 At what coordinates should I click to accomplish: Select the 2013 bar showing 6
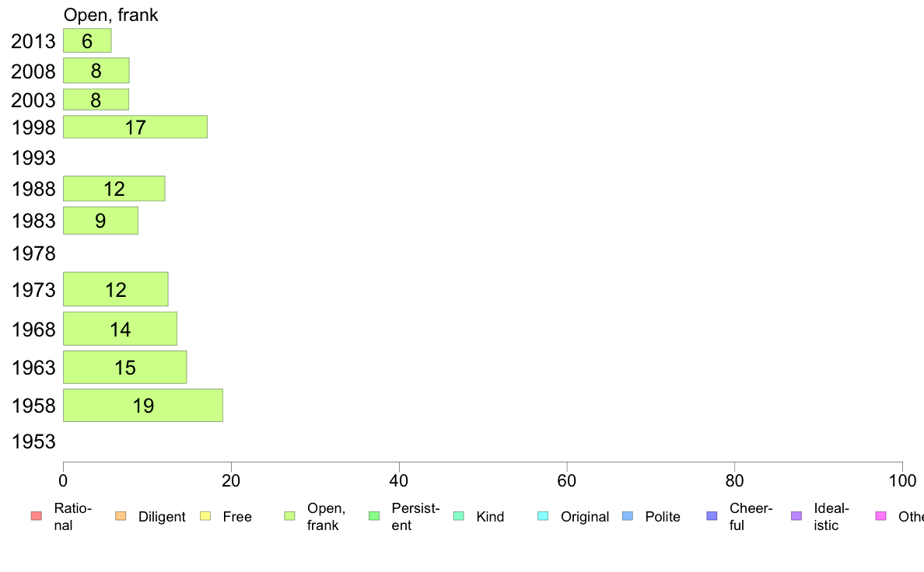pos(87,40)
